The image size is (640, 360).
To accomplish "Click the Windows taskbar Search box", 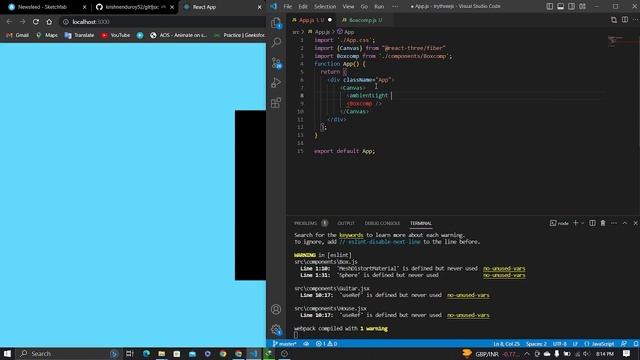I will click(x=69, y=353).
